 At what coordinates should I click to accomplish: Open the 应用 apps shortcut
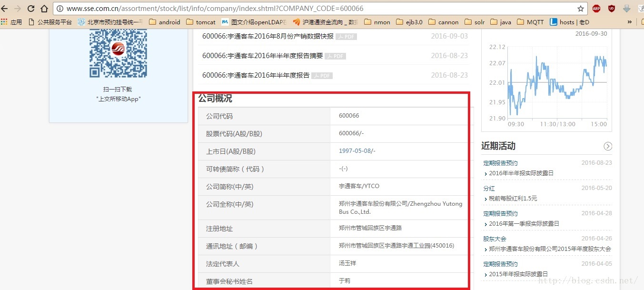point(11,22)
